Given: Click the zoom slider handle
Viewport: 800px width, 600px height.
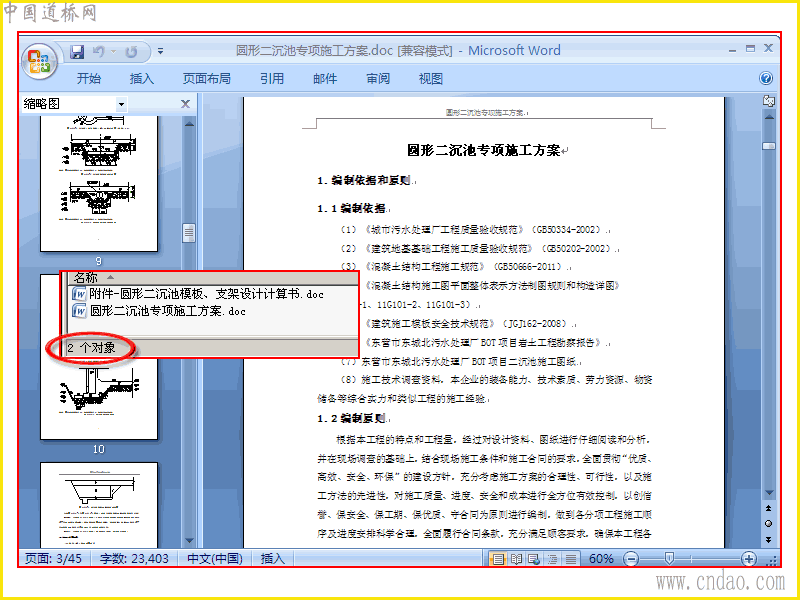Looking at the screenshot, I should (x=669, y=559).
